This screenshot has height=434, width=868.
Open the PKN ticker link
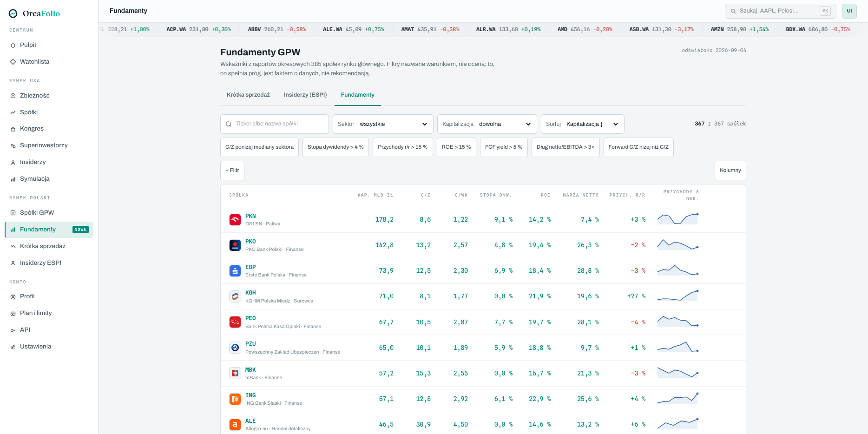pyautogui.click(x=250, y=216)
